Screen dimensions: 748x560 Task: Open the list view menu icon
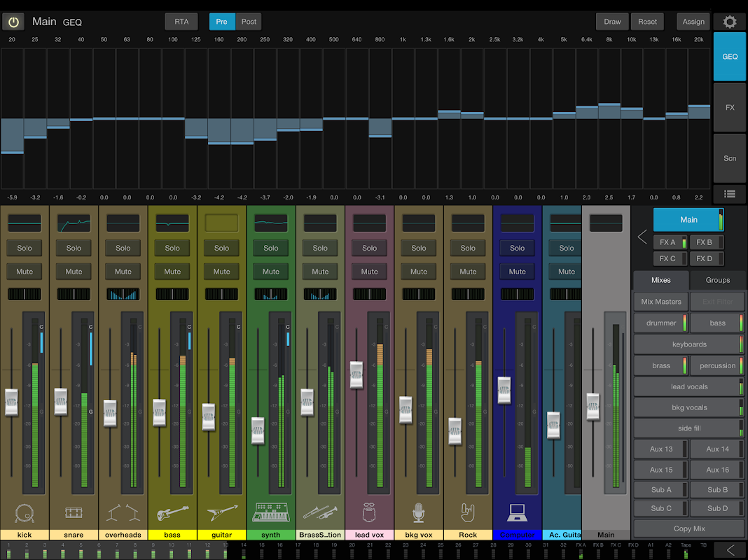tap(730, 195)
